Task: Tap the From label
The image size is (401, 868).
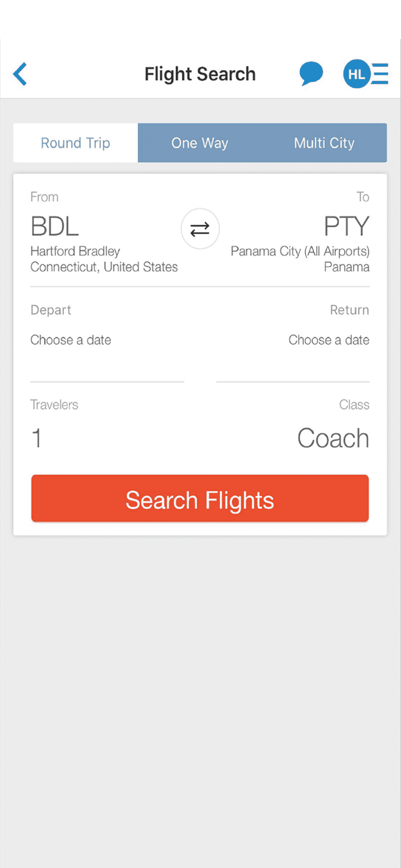Action: click(x=44, y=197)
